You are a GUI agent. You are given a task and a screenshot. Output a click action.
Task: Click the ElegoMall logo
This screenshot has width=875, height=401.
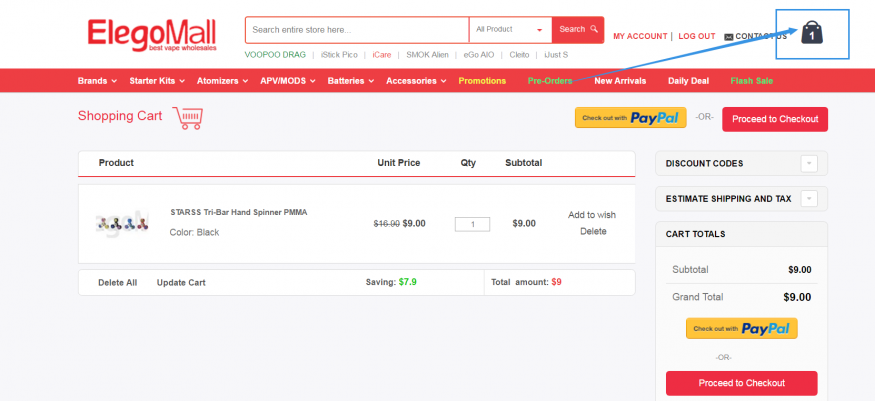pyautogui.click(x=152, y=36)
